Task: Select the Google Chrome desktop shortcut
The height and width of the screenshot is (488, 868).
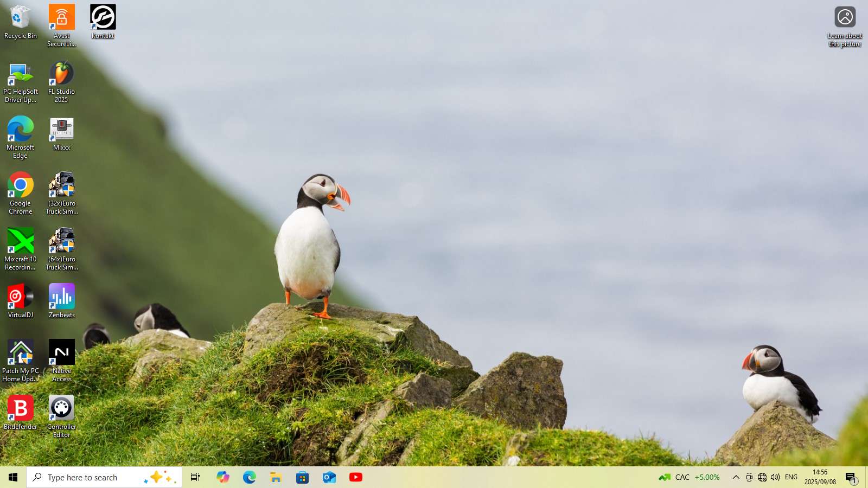Action: point(21,186)
